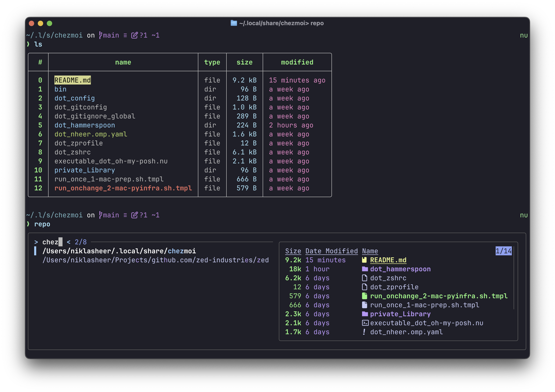Click 'dot_gitconfig' in ls table
This screenshot has width=555, height=392.
81,107
